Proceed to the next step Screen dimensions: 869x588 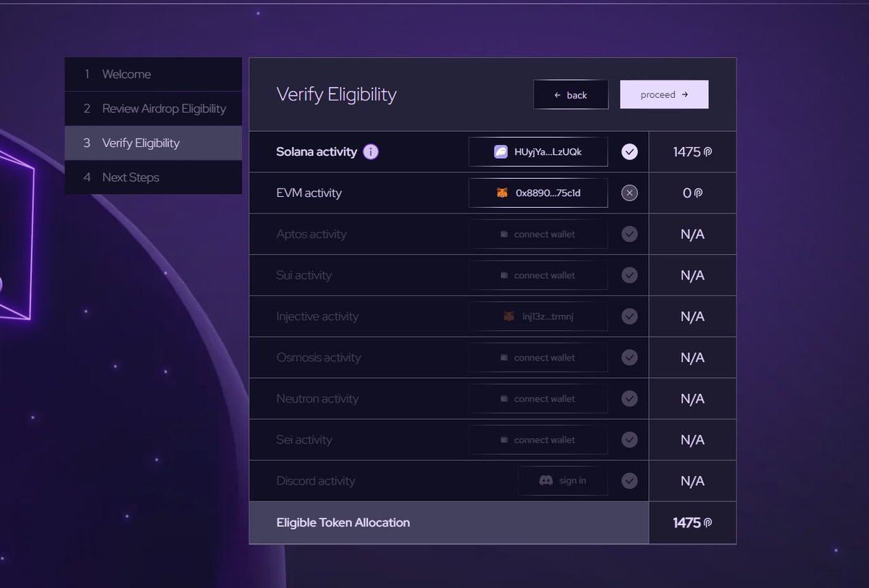(x=664, y=95)
